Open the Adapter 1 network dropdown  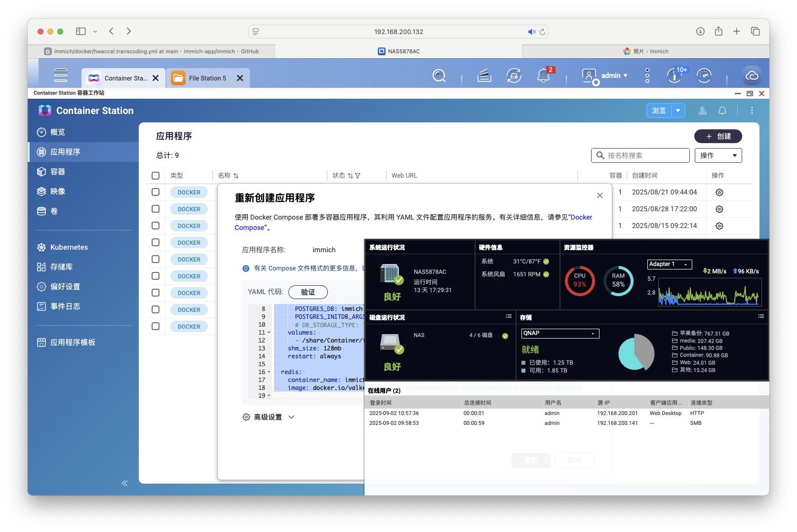669,265
